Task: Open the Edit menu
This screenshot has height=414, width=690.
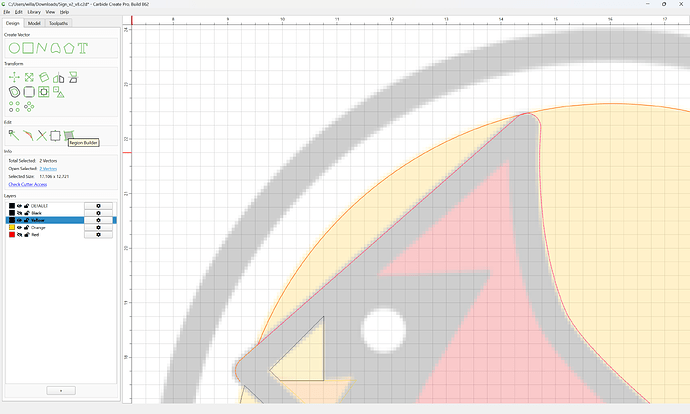Action: pos(18,12)
